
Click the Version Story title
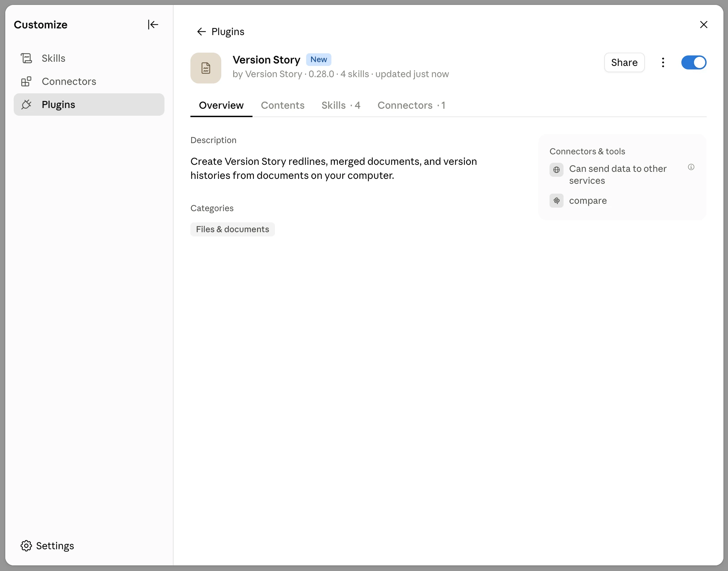tap(267, 60)
